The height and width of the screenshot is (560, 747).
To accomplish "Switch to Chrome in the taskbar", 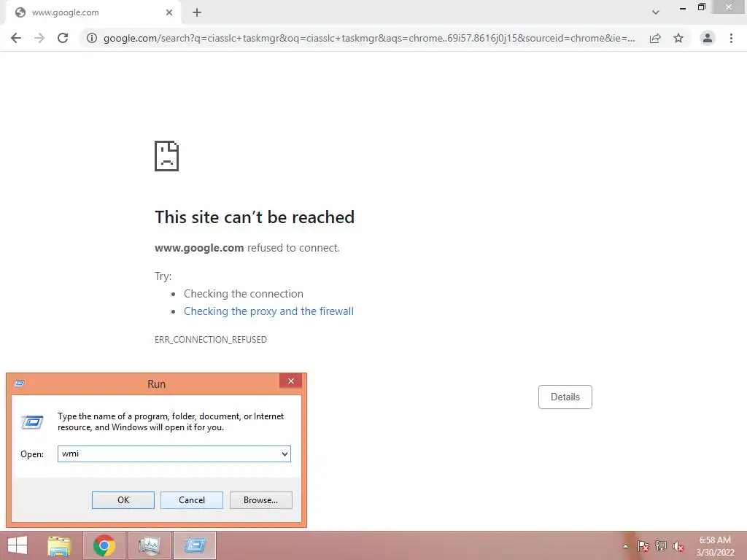I will [104, 545].
